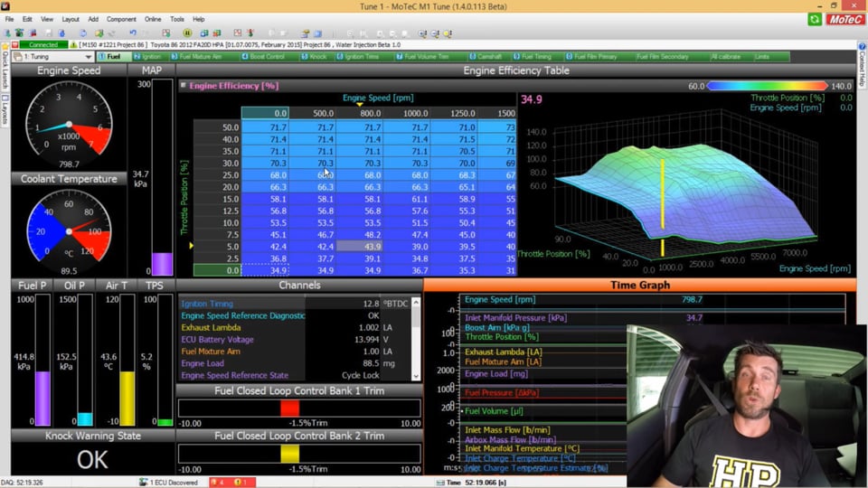Click Fuel Pressure label in Time Graph
Screen dimensions: 868x488
[x=502, y=393]
